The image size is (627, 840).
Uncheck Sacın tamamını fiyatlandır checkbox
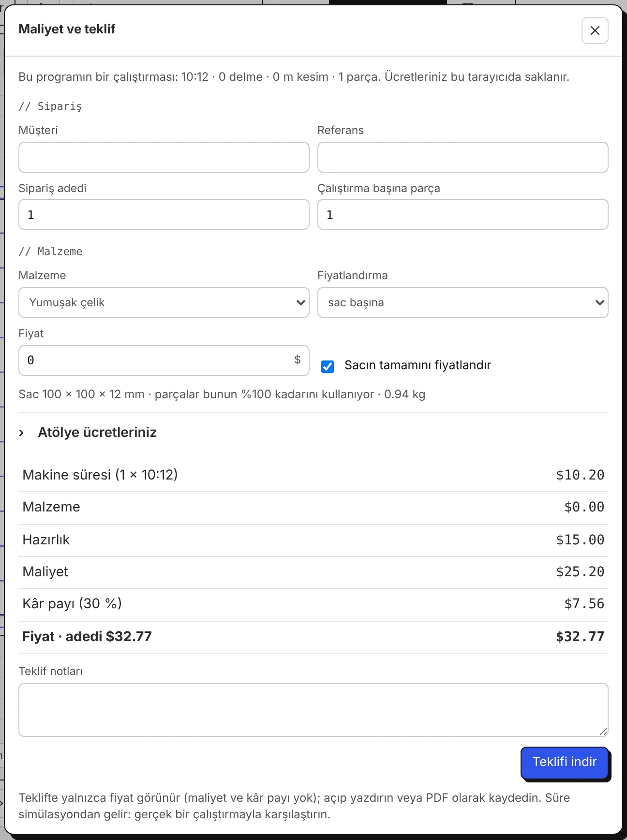click(328, 366)
